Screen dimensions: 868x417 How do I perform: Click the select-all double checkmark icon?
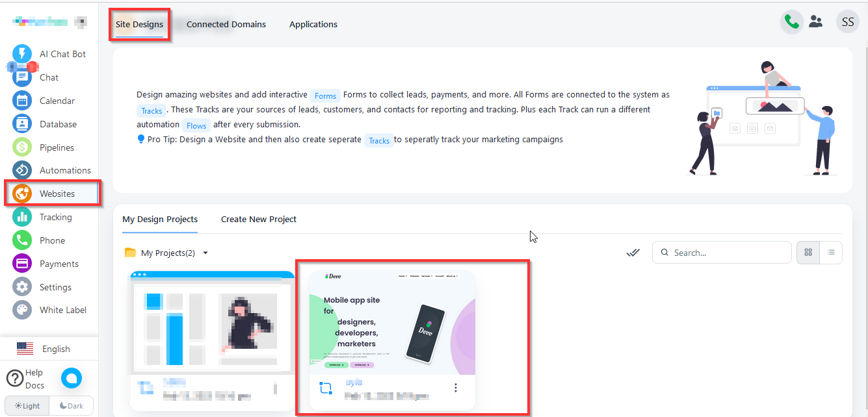pyautogui.click(x=633, y=253)
